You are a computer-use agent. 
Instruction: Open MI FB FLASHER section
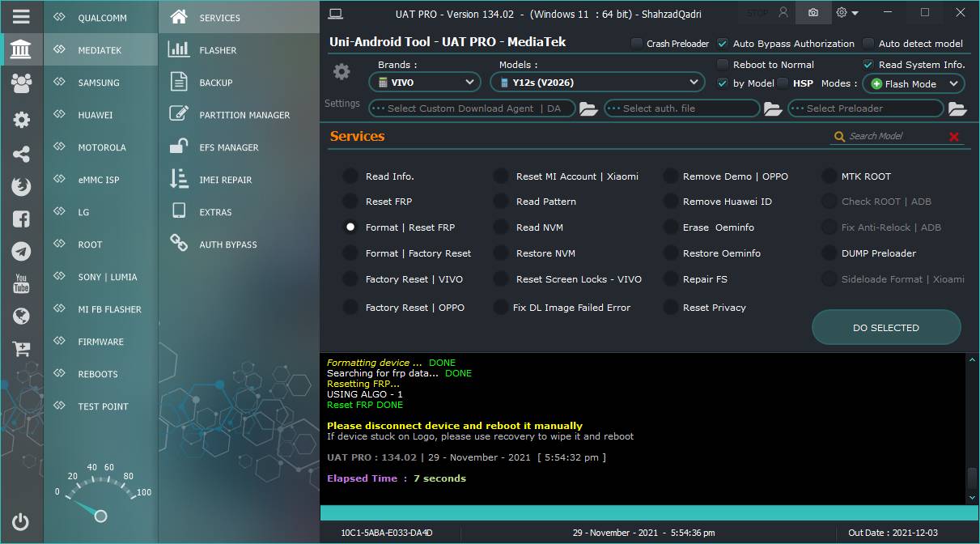pyautogui.click(x=101, y=309)
